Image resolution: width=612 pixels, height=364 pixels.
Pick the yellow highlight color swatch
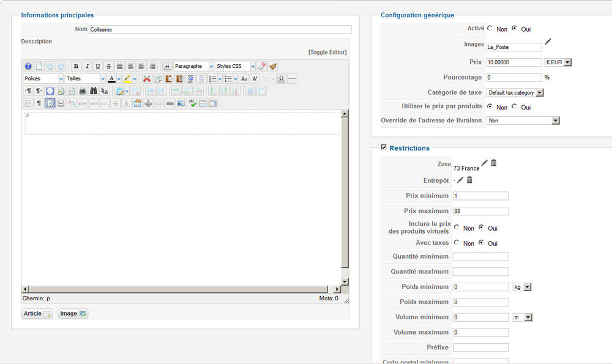pos(127,79)
